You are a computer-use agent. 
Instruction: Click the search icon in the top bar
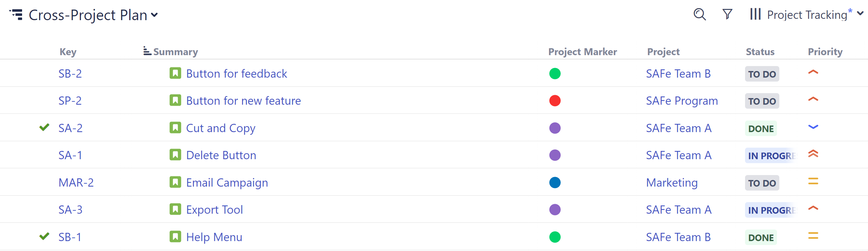point(700,15)
